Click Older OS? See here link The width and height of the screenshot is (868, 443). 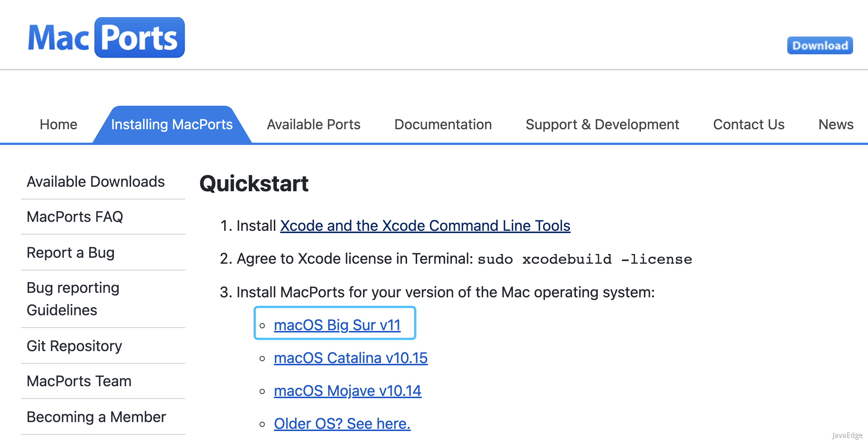[x=342, y=424]
